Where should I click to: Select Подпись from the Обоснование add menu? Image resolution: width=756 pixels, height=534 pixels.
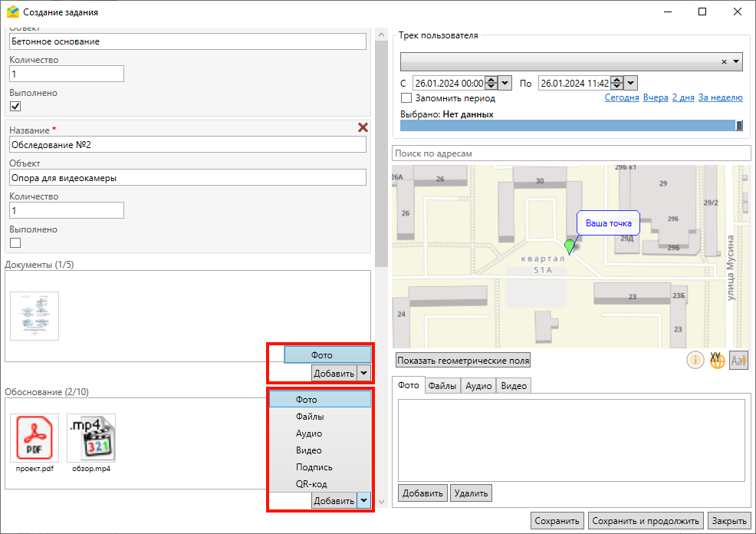pyautogui.click(x=314, y=467)
